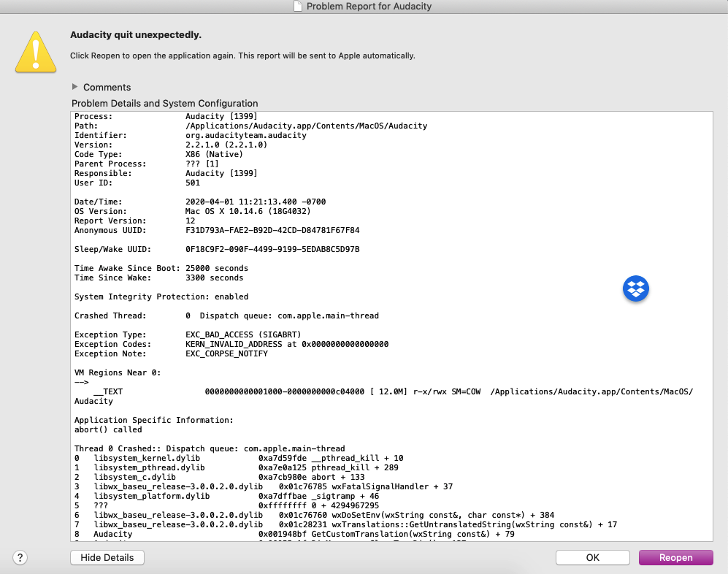Click the OS version 'Mac OS X 10.14.6 (18G4032)'

click(x=248, y=211)
